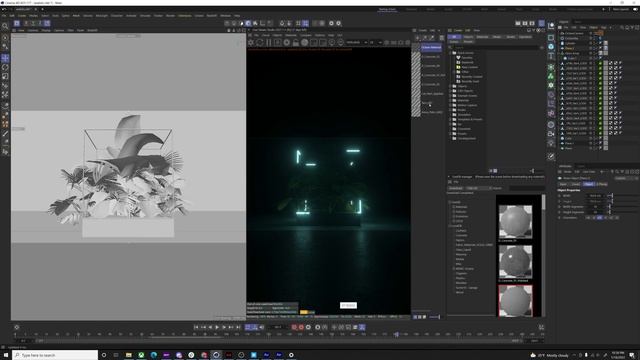Toggle the Z axis lock icon
The image size is (640, 360).
40,23
